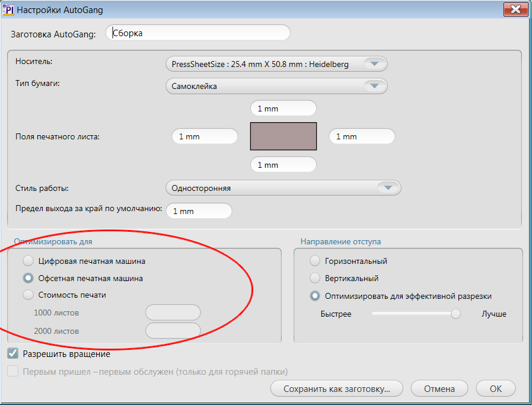Open the Тип бумаги Самоклейка dropdown
This screenshot has width=532, height=405.
click(276, 86)
